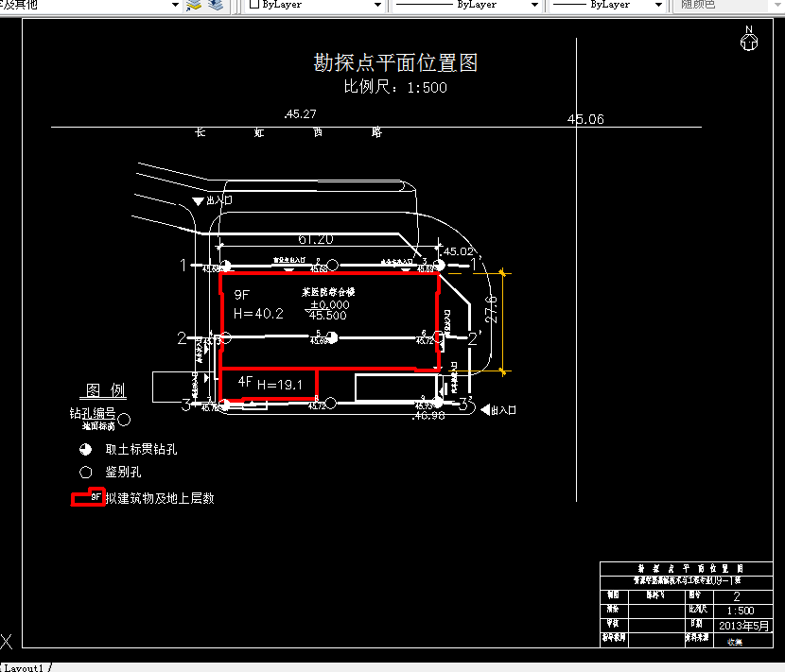Select the empty circle legend symbol beside 鉴别孔

click(86, 472)
